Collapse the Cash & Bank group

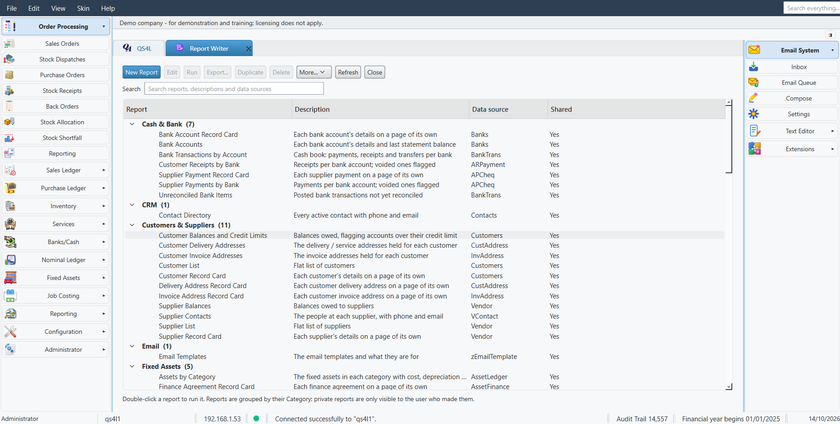coord(132,124)
